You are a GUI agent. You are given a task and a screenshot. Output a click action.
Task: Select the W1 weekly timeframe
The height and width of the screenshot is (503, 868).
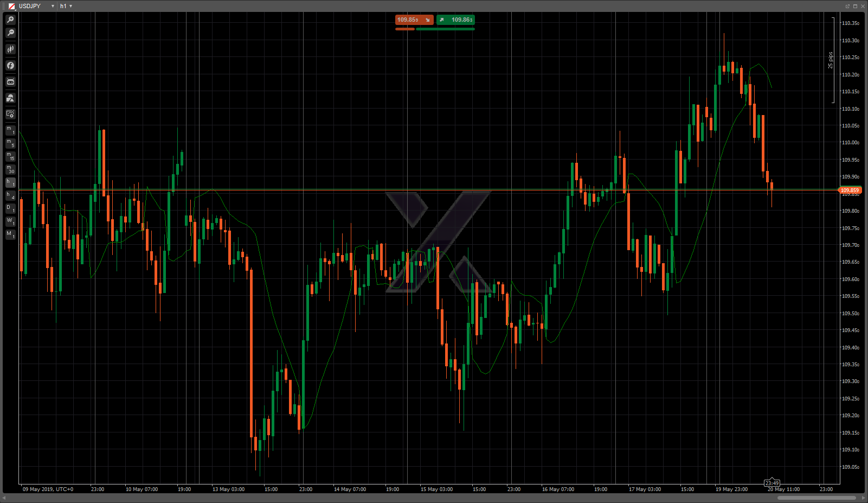click(10, 221)
